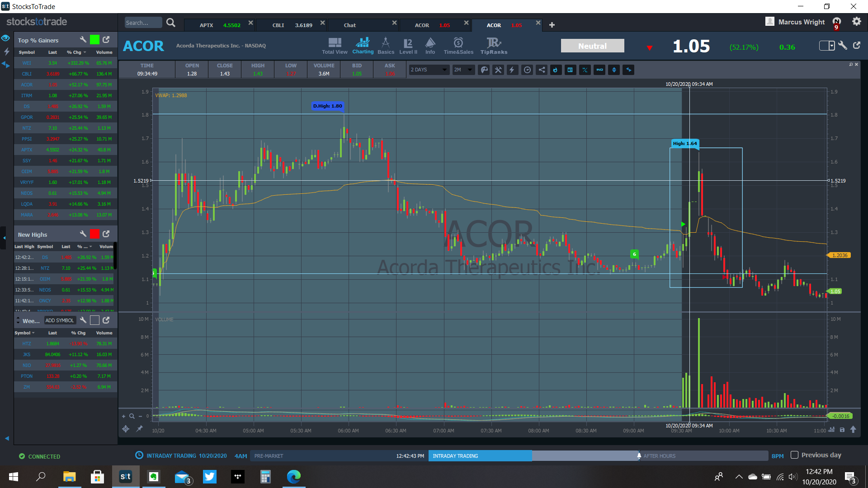The height and width of the screenshot is (488, 868).
Task: Open the Time&Sales window
Action: point(458,46)
